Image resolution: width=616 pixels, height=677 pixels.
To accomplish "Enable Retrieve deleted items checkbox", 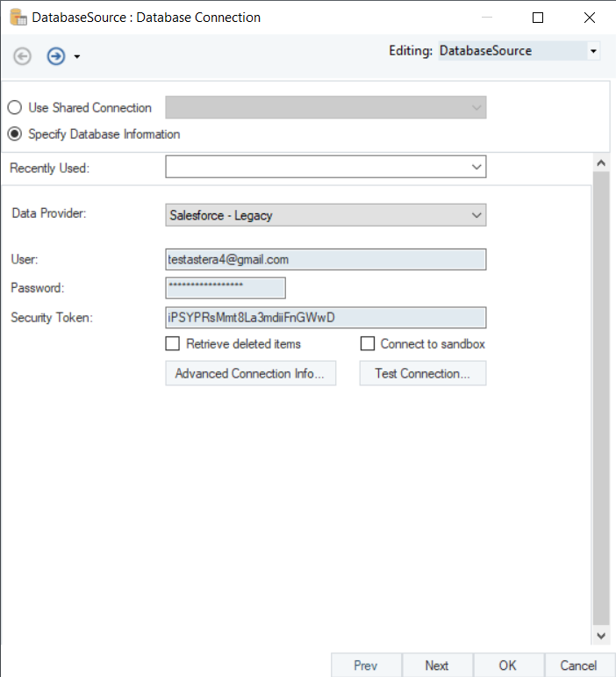I will point(173,344).
